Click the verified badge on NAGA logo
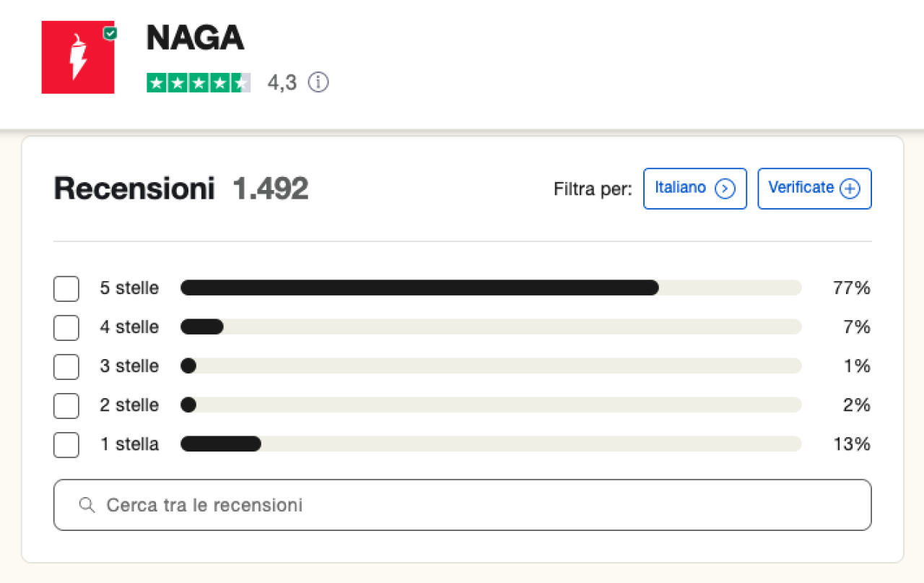This screenshot has width=924, height=583. tap(110, 33)
